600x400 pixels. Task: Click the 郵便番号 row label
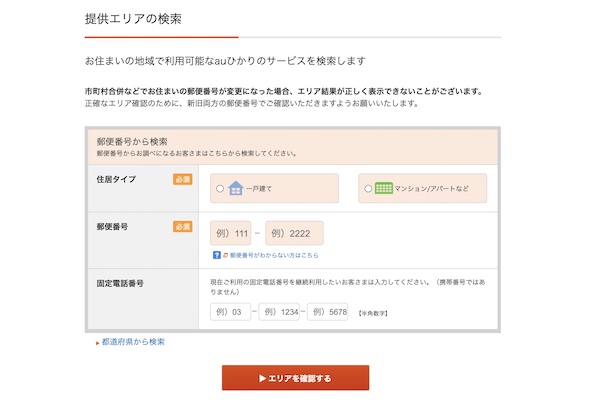click(x=112, y=227)
